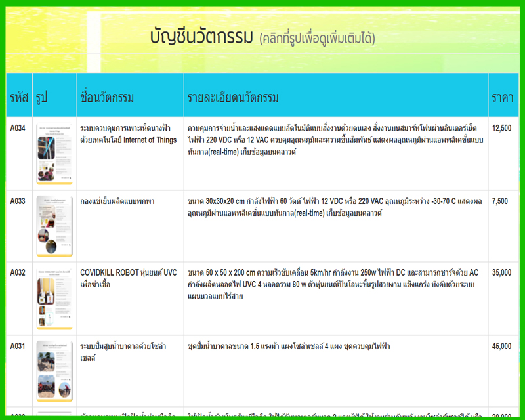Click the รายละเอียดนวัตกรรม column header

point(233,97)
